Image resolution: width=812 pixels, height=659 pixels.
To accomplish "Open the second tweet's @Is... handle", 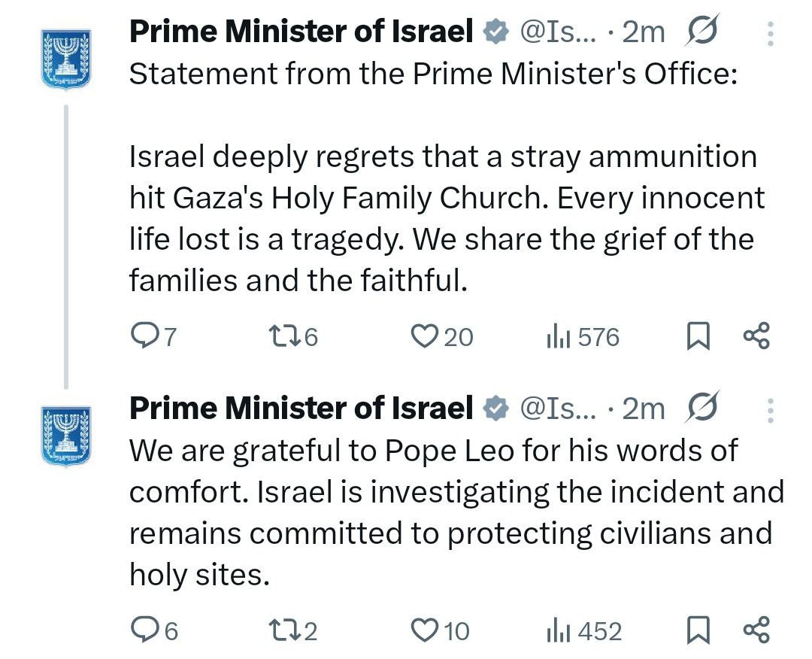I will point(558,408).
